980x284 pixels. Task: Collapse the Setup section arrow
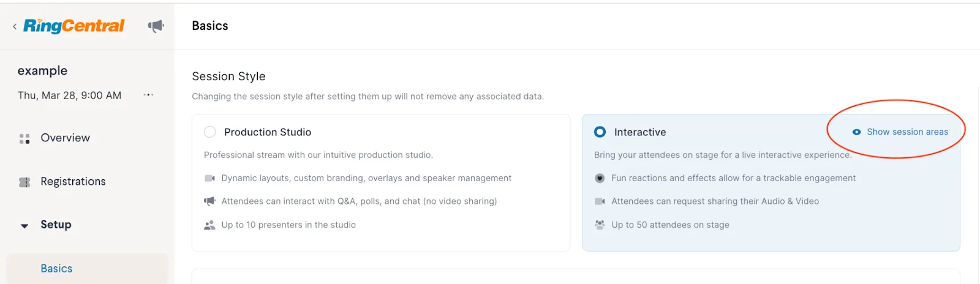click(24, 226)
